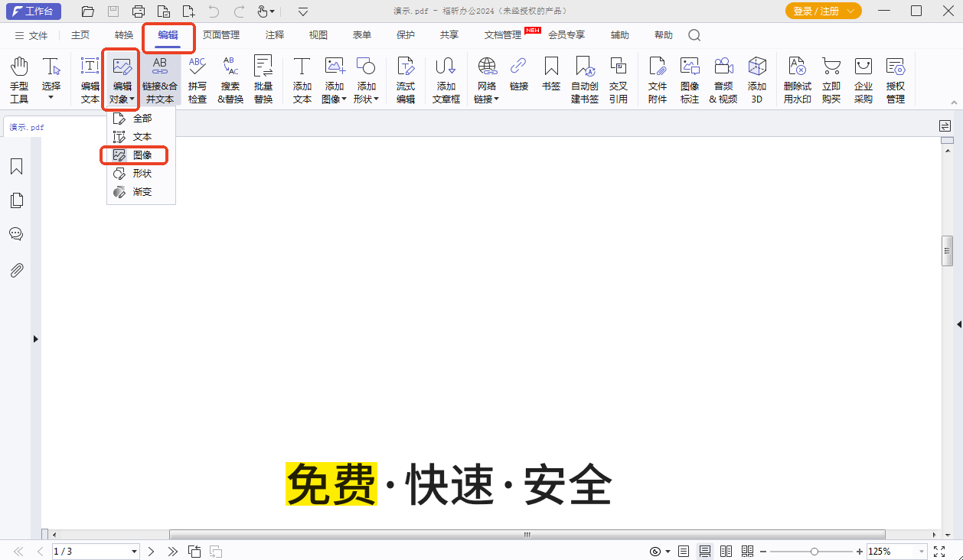Viewport: 963px width, 560px height.
Task: Click the zoom slider handle
Action: coord(813,551)
